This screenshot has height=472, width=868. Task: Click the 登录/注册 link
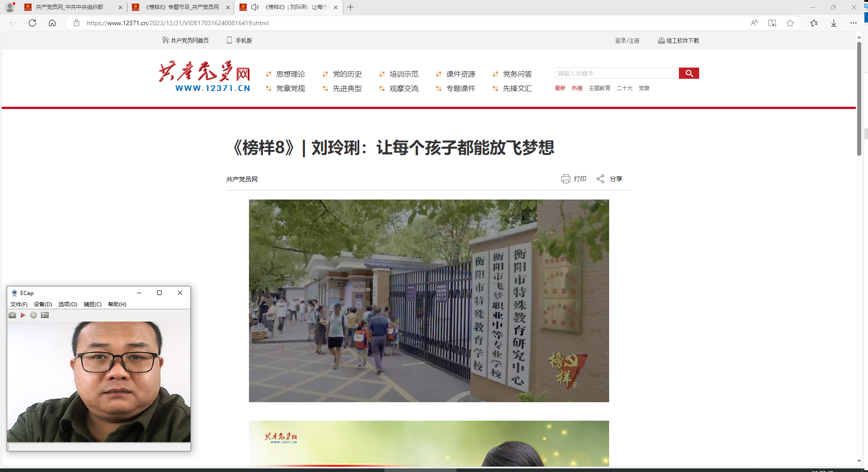tap(627, 40)
